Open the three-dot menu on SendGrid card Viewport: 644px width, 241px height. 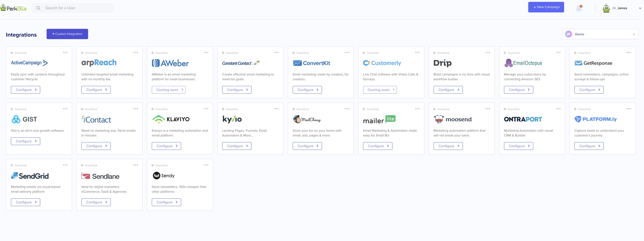pyautogui.click(x=65, y=165)
